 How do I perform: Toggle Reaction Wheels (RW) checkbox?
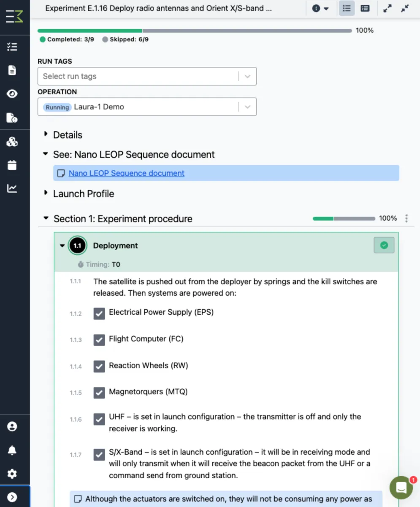tap(99, 366)
